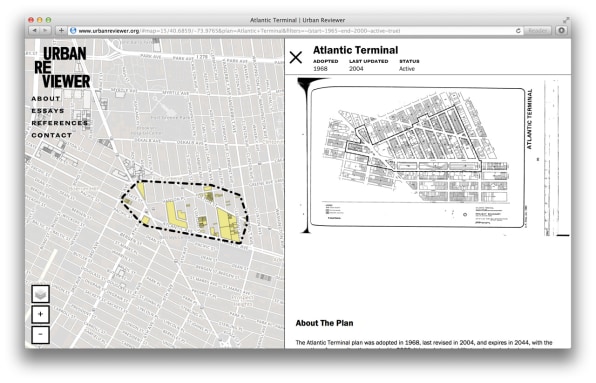This screenshot has width=596, height=383.
Task: Close the Atlantic Terminal plan panel
Action: coord(296,58)
